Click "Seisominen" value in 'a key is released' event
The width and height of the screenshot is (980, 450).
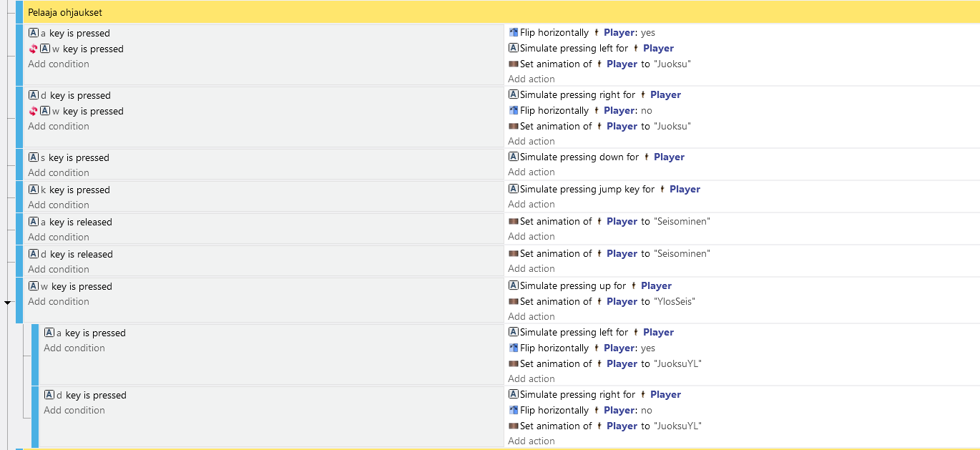(x=682, y=221)
